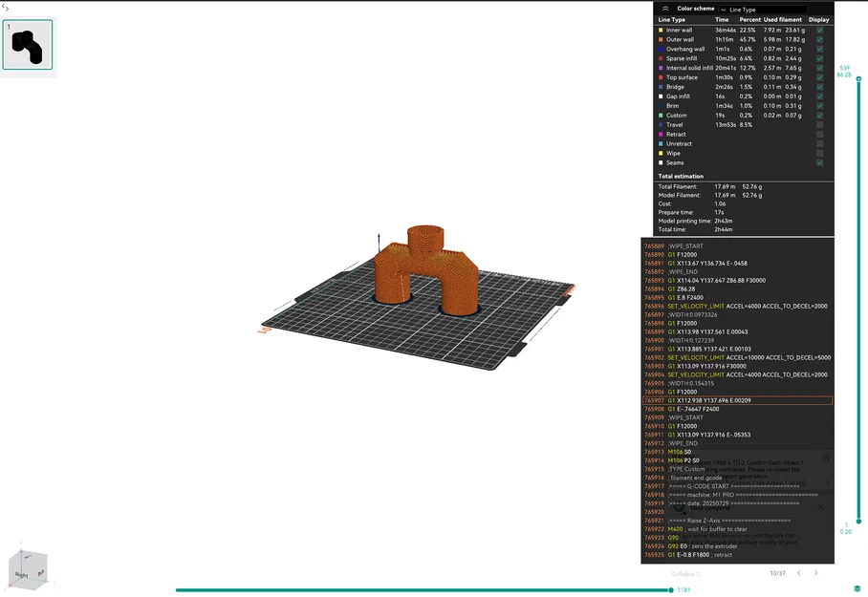Go to next notification arrow

[816, 573]
